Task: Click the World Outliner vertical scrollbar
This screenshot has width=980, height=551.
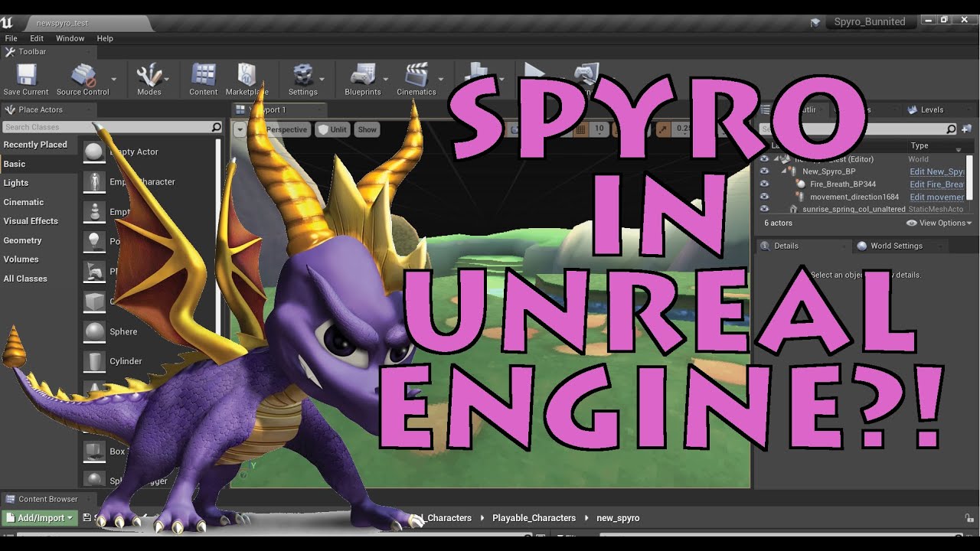Action: point(971,176)
